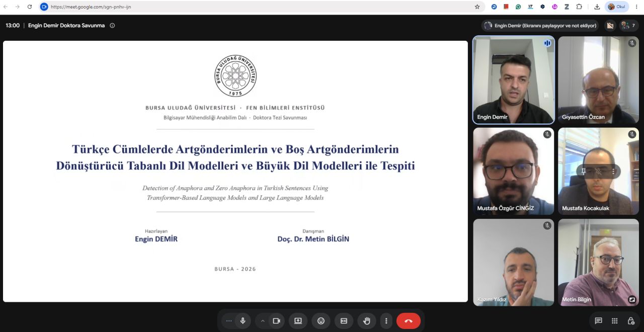Click the shared presentation slide
The height and width of the screenshot is (332, 644).
235,171
